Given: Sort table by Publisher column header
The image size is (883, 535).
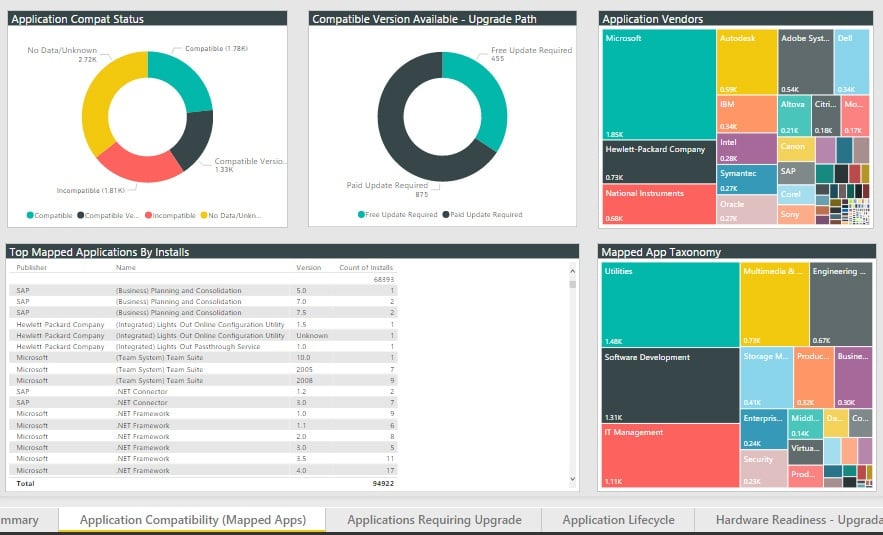Looking at the screenshot, I should point(32,268).
